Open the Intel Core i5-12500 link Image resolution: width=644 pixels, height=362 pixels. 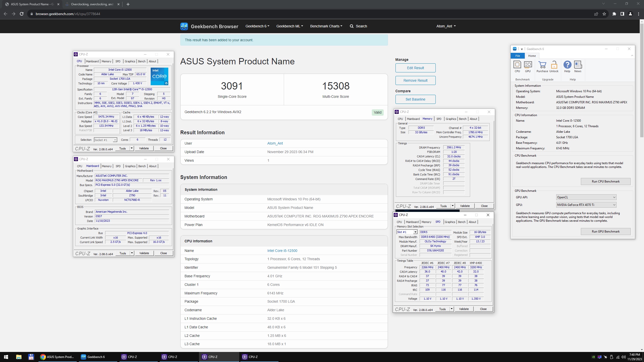click(282, 251)
